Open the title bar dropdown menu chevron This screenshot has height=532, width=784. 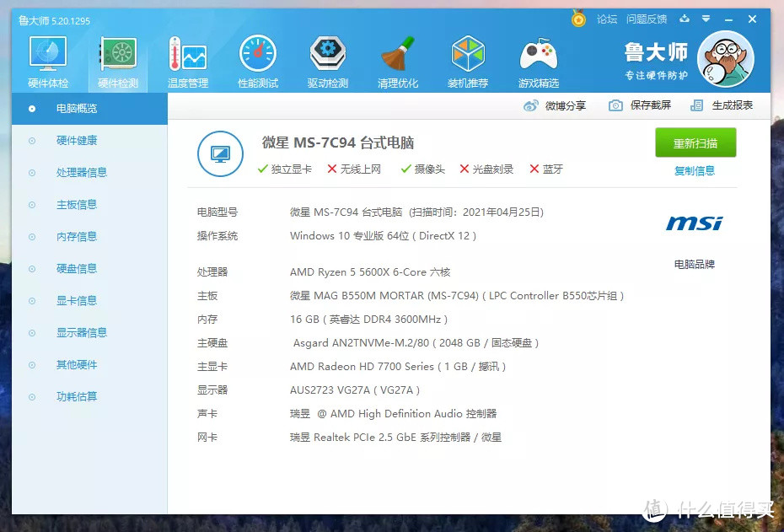(x=705, y=19)
